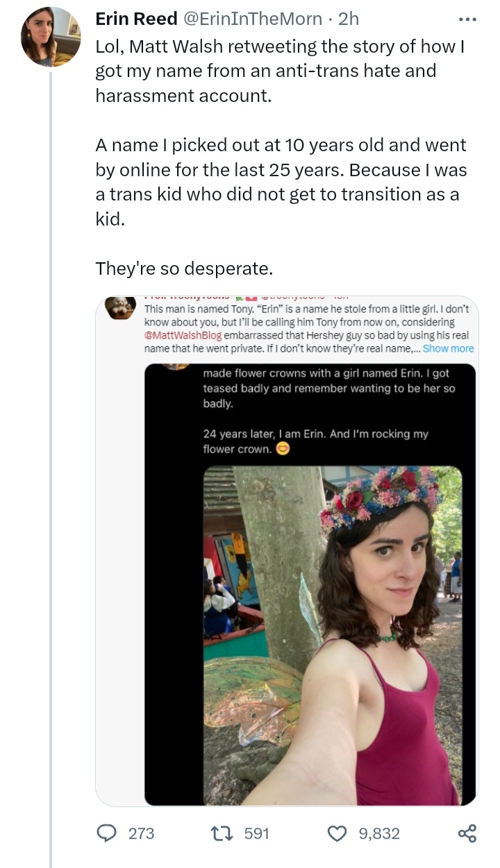The width and height of the screenshot is (500, 868).
Task: Open Erin Reed's profile picture
Action: tap(51, 37)
